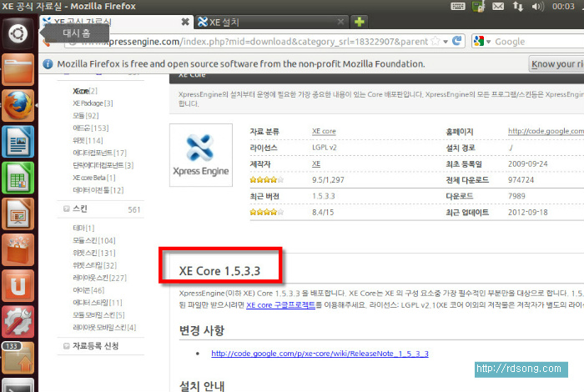Select 위젯 [114] category
Screen dimensions: 584x392
[88, 140]
